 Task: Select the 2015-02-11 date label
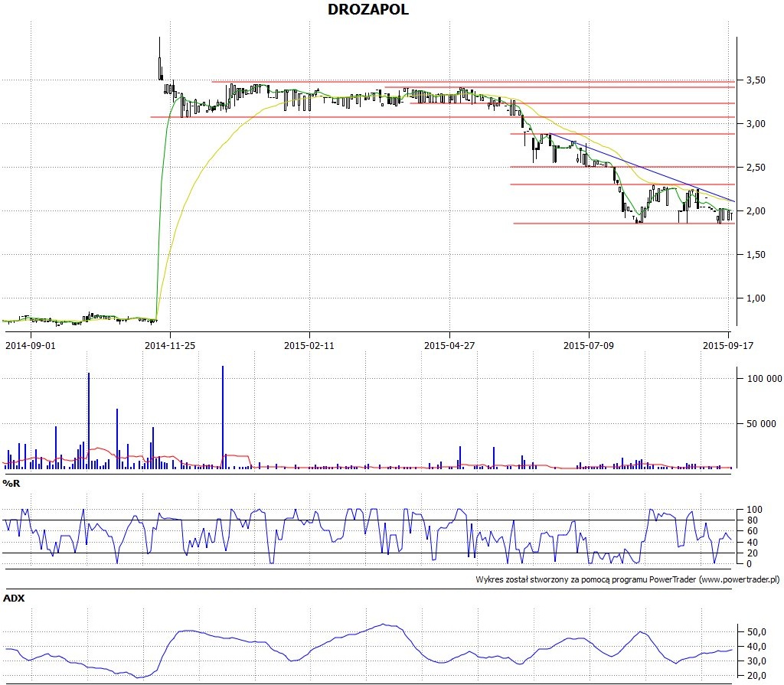pos(309,345)
